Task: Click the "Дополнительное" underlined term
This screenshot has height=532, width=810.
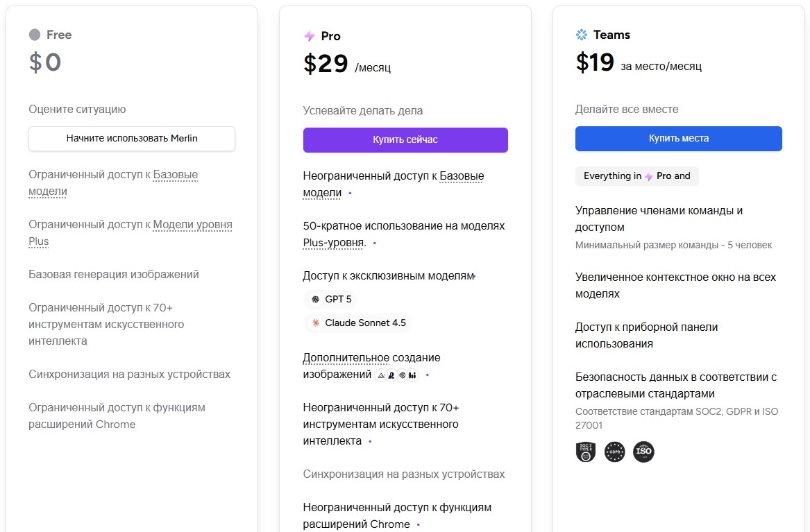Action: [x=346, y=358]
